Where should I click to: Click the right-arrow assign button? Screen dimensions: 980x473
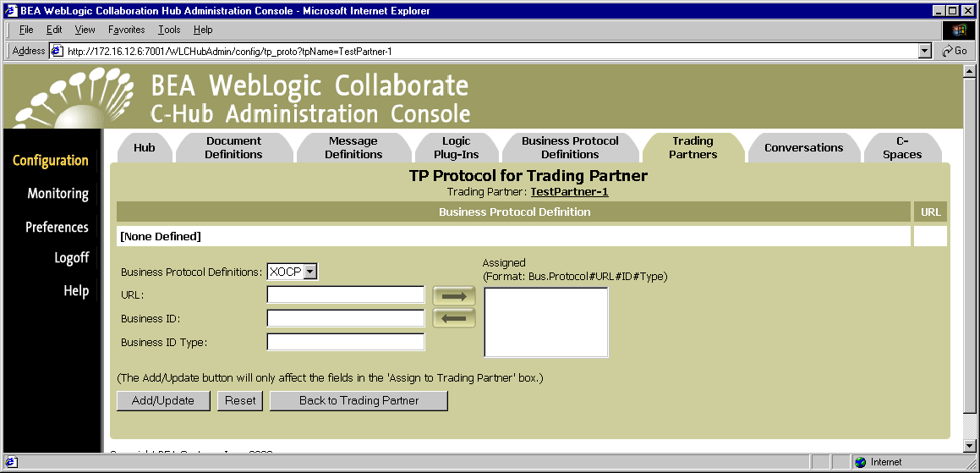pos(454,296)
